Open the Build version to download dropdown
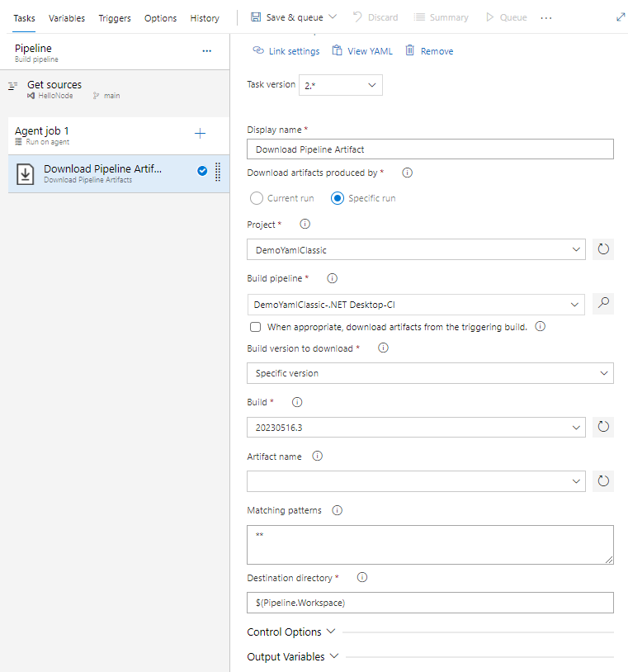The height and width of the screenshot is (672, 628). (x=429, y=373)
